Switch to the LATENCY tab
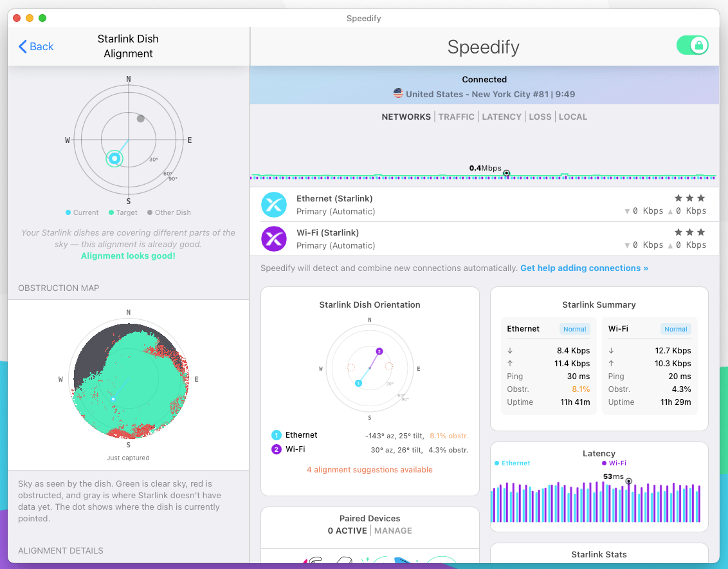This screenshot has height=569, width=728. click(502, 117)
